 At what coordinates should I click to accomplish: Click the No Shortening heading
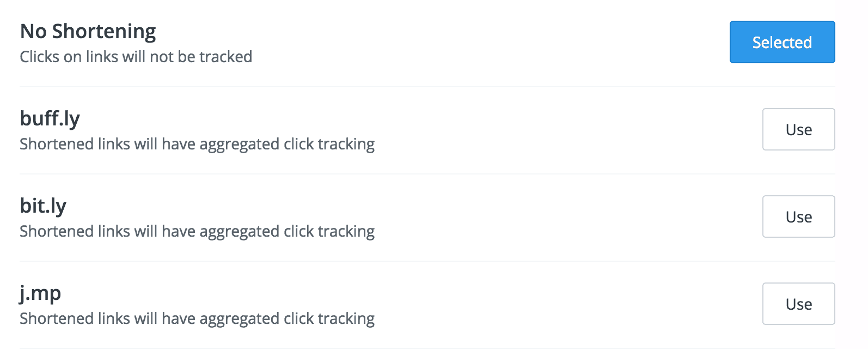click(x=88, y=32)
